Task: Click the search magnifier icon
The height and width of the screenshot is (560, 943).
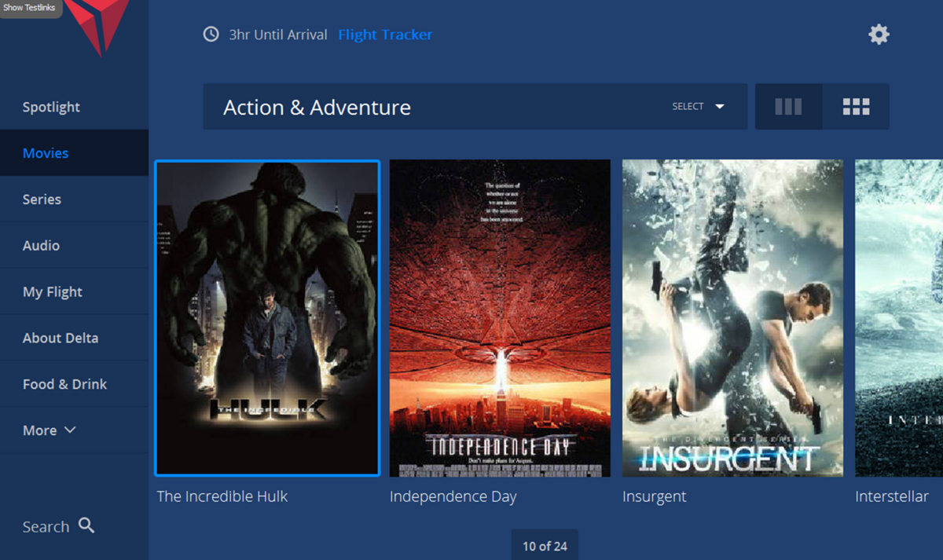Action: pos(86,525)
